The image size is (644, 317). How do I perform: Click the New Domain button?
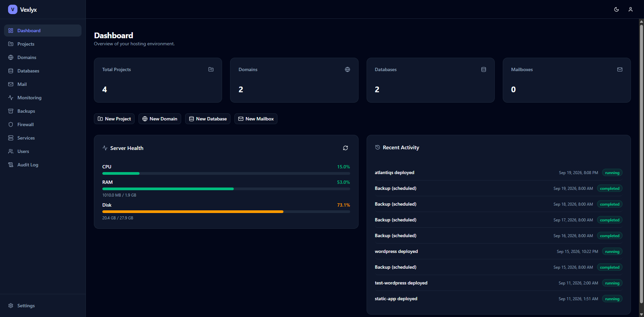pyautogui.click(x=160, y=119)
